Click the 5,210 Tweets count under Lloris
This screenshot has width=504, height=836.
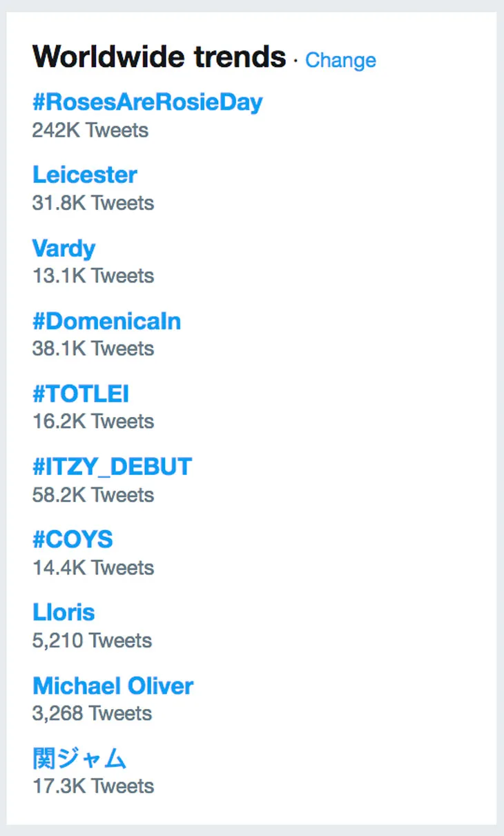92,641
